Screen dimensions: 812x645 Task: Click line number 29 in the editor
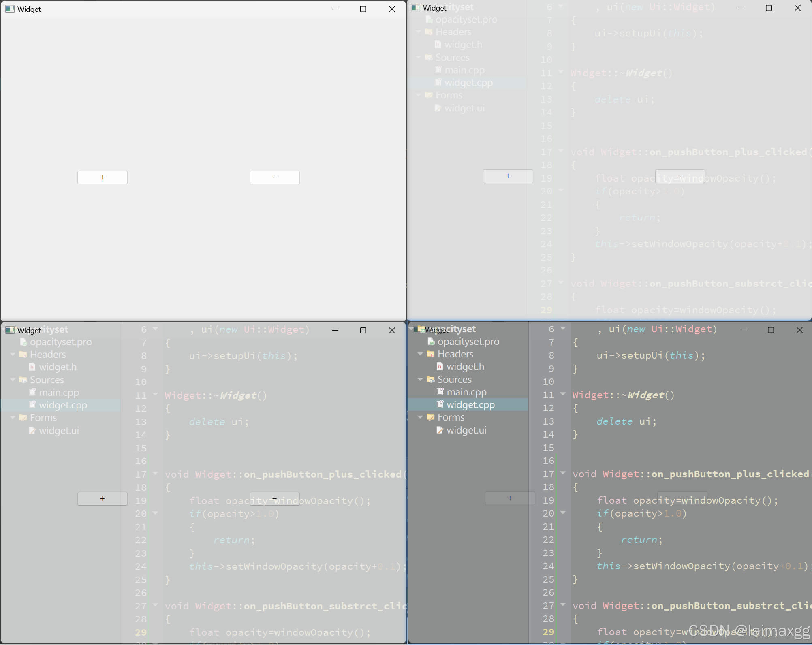tap(548, 632)
